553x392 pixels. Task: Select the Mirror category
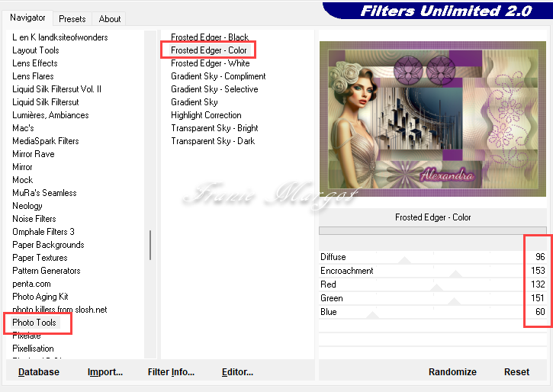tap(22, 167)
